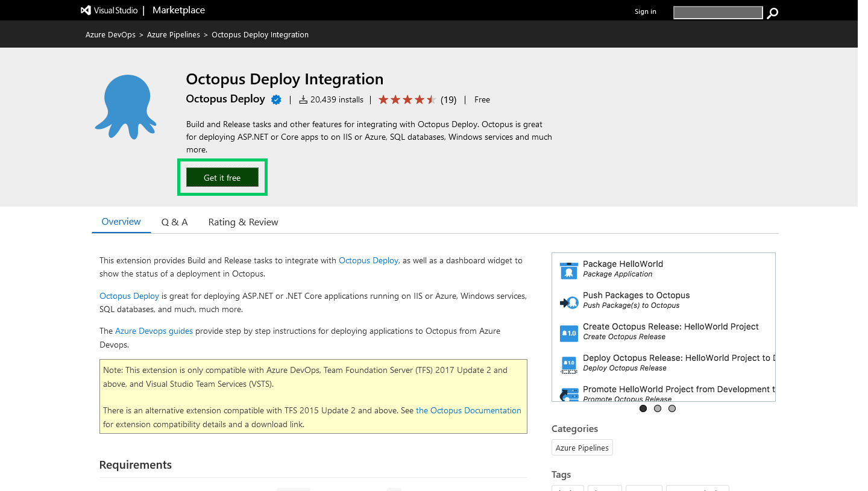Screen dimensions: 868x491
Task: Click the Promote HelloWorld Project icon
Action: click(x=569, y=394)
